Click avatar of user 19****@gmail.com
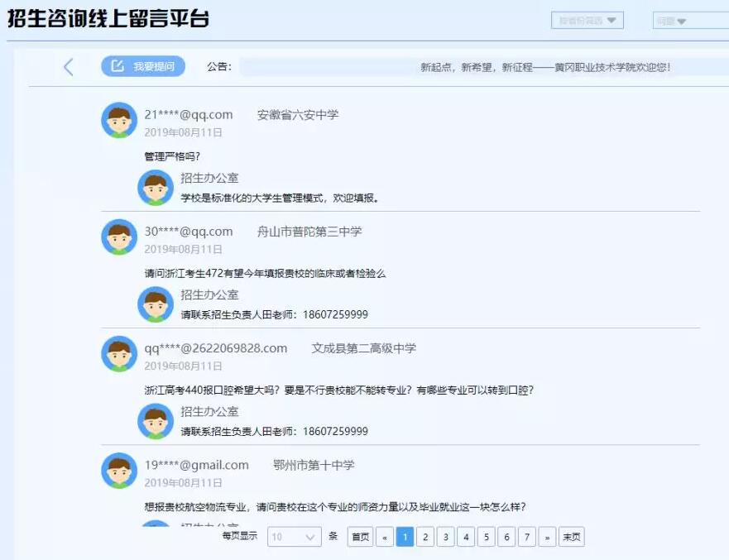729x560 pixels. point(119,471)
